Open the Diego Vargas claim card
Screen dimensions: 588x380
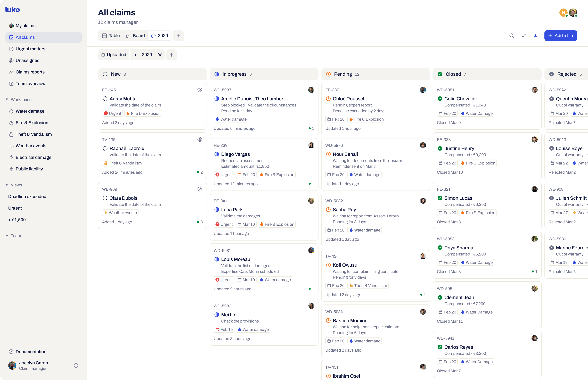pos(264,164)
